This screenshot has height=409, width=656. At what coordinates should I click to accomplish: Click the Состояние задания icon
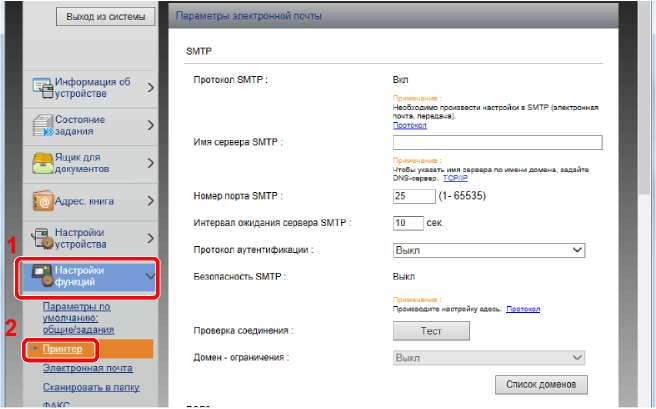click(41, 126)
